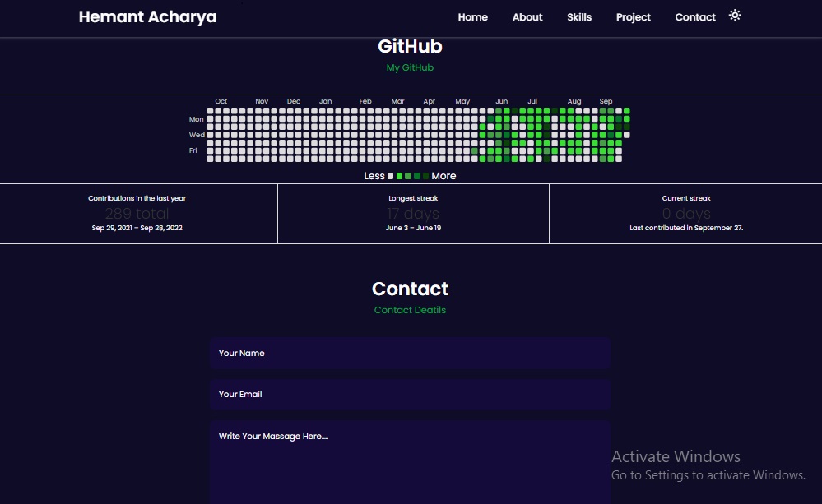Focus the Your Email field
The image size is (822, 504).
411,394
